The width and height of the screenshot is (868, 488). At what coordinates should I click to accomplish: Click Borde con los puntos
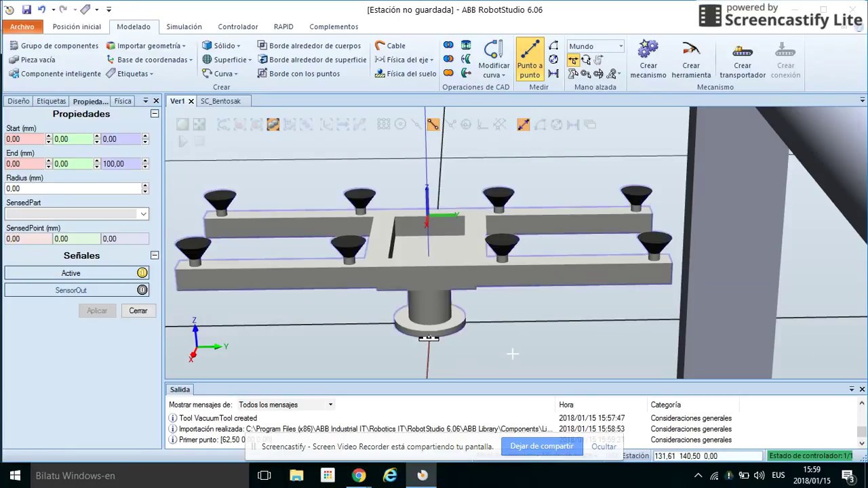(x=298, y=73)
